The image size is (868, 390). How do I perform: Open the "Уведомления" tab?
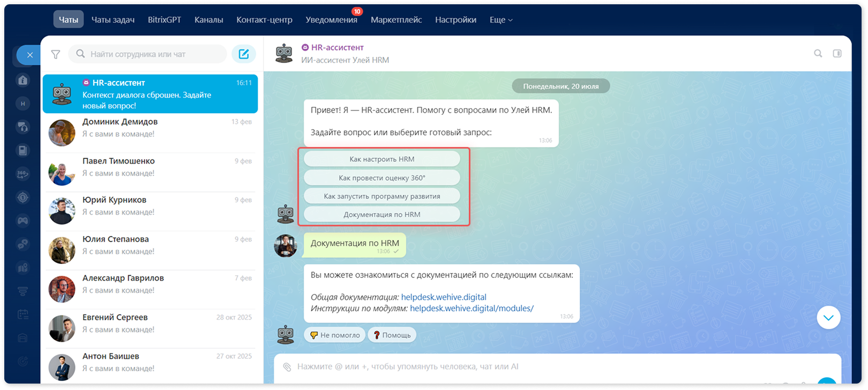pos(331,20)
